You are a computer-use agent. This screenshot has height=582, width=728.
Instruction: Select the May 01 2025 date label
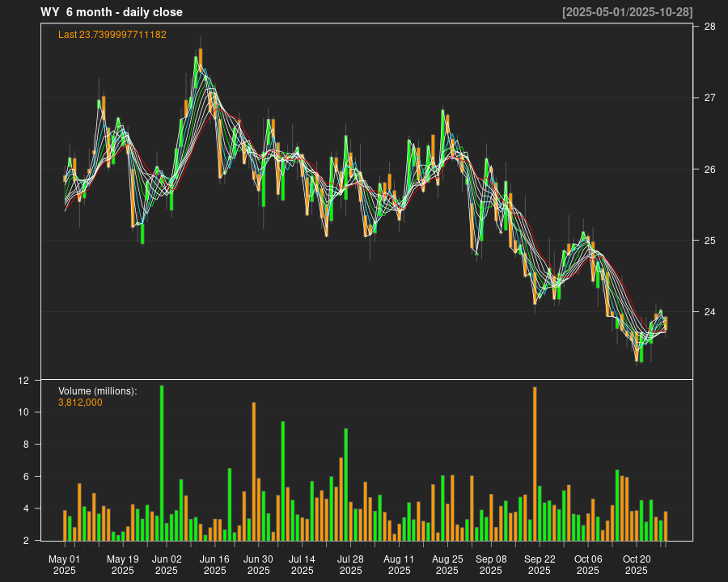coord(65,564)
